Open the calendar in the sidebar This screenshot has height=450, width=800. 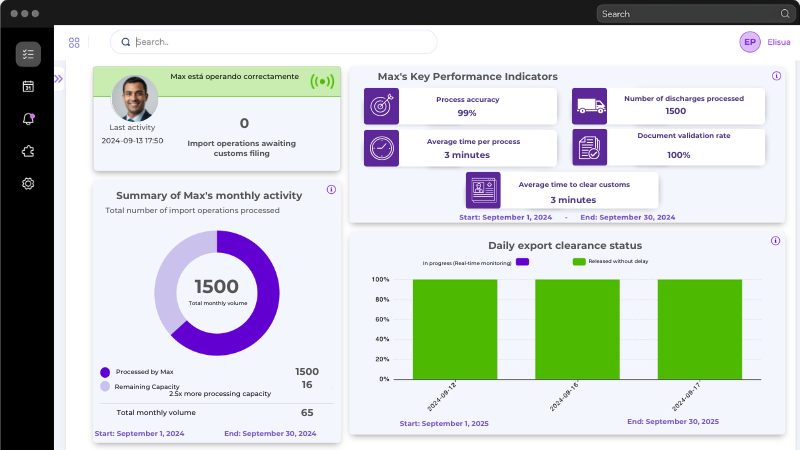[28, 87]
